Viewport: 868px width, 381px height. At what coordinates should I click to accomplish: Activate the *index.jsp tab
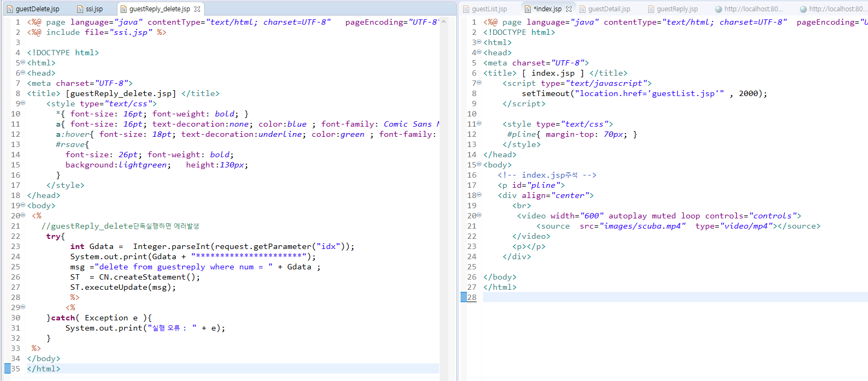click(x=547, y=9)
